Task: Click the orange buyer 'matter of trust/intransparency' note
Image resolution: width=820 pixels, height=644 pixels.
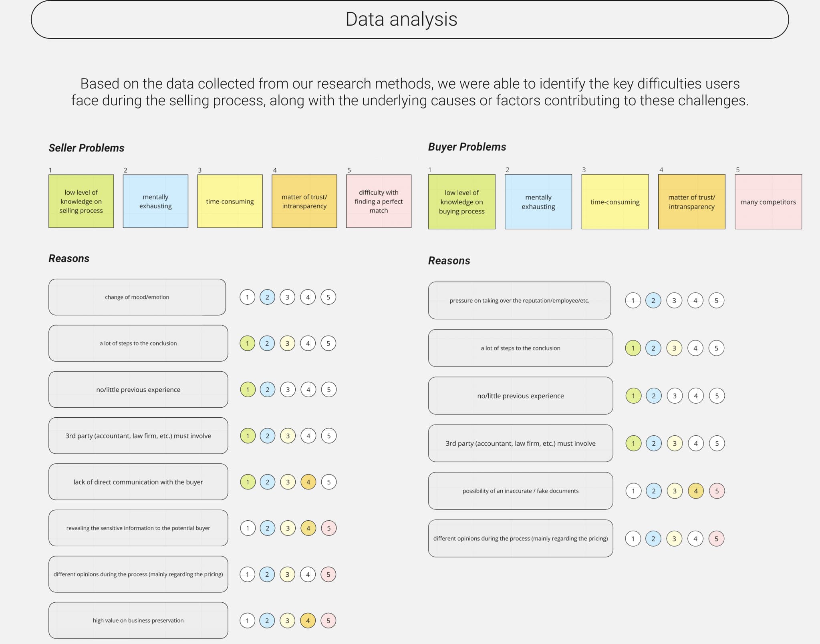Action: [691, 202]
